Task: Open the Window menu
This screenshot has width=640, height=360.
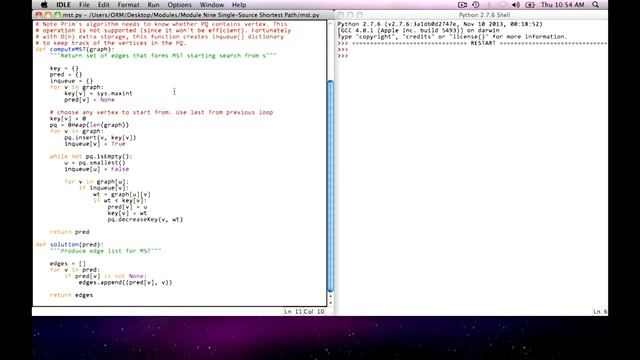Action: (x=211, y=5)
